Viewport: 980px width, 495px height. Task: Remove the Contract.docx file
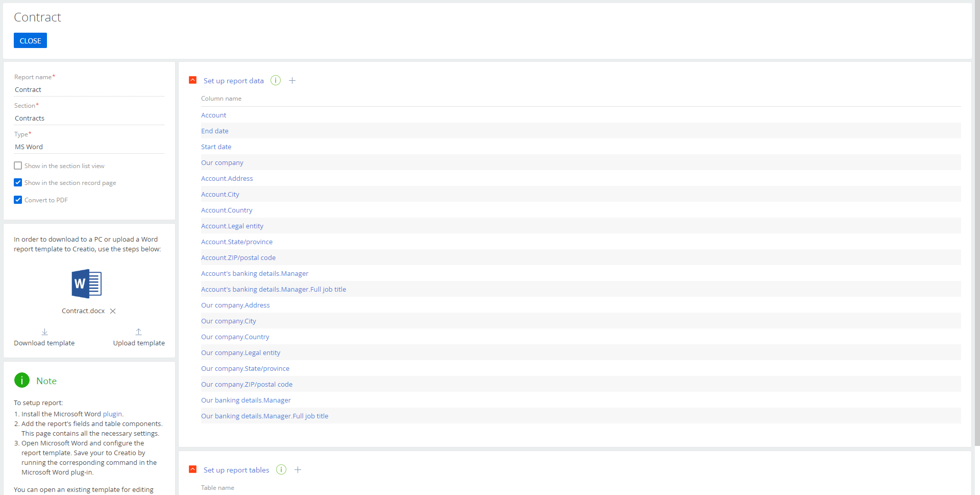tap(113, 311)
